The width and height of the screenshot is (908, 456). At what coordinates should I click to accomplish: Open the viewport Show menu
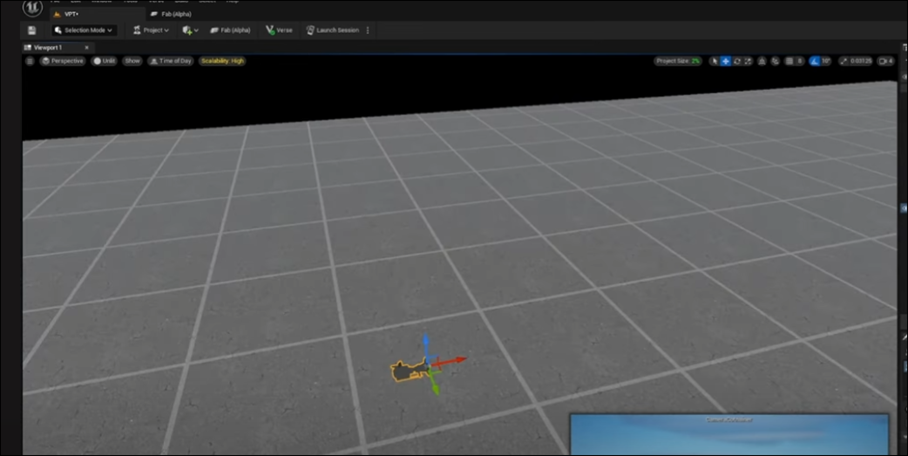click(132, 61)
